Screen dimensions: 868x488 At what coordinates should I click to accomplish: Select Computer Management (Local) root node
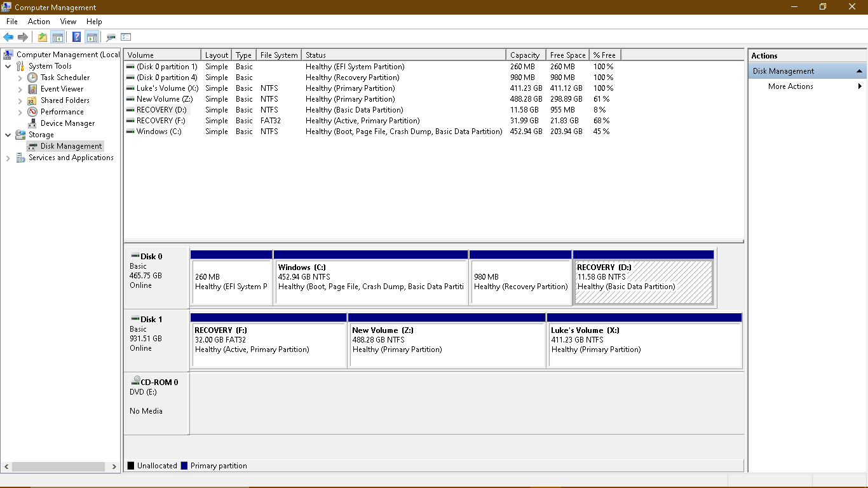tap(67, 55)
